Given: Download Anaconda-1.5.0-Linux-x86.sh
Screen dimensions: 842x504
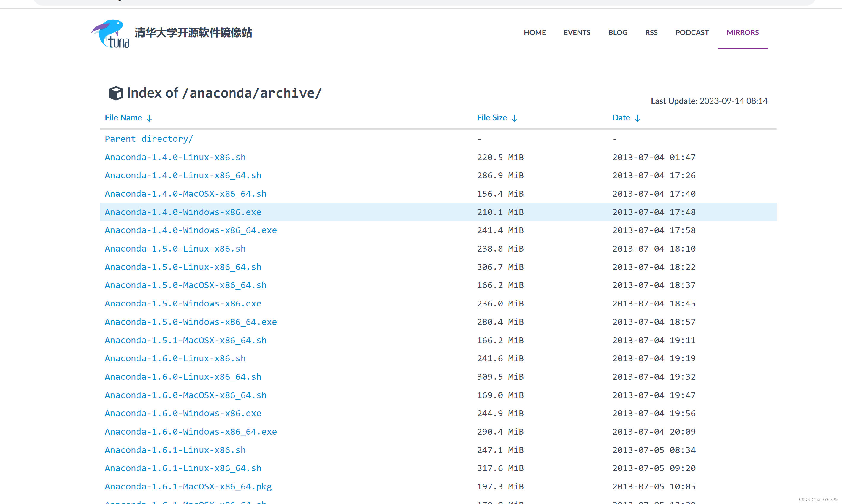Looking at the screenshot, I should pyautogui.click(x=175, y=249).
